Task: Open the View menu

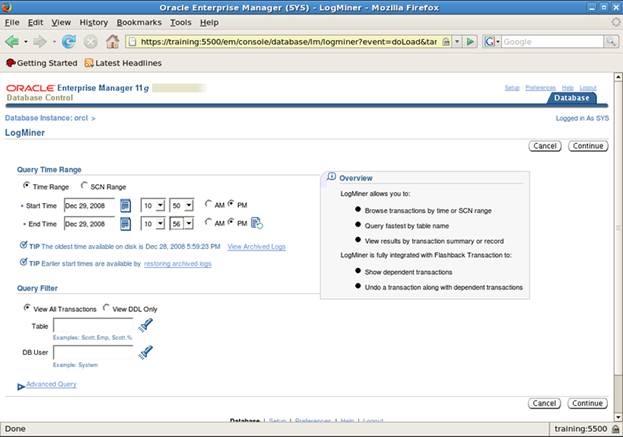Action: coord(61,23)
